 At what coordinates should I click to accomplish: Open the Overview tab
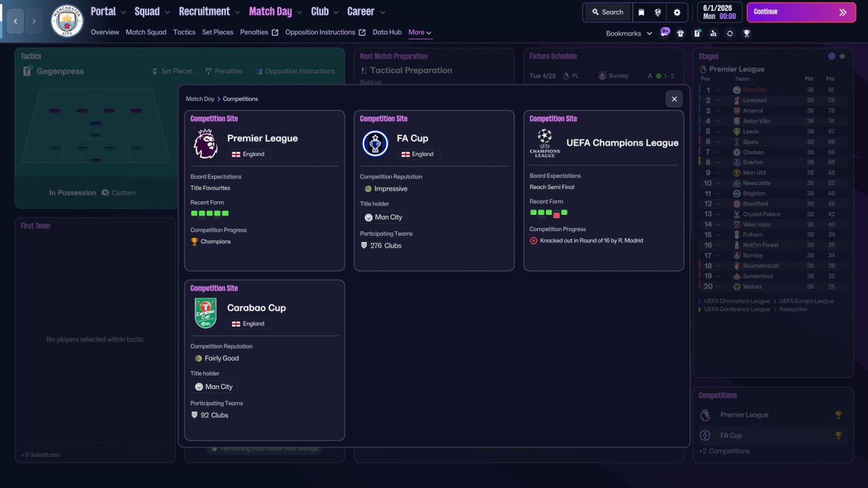click(105, 32)
